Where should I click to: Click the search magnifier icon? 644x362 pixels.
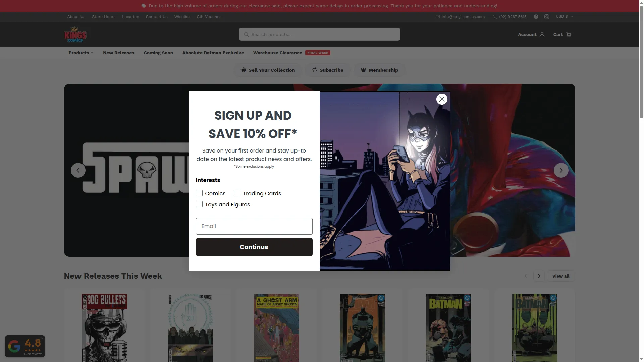246,34
